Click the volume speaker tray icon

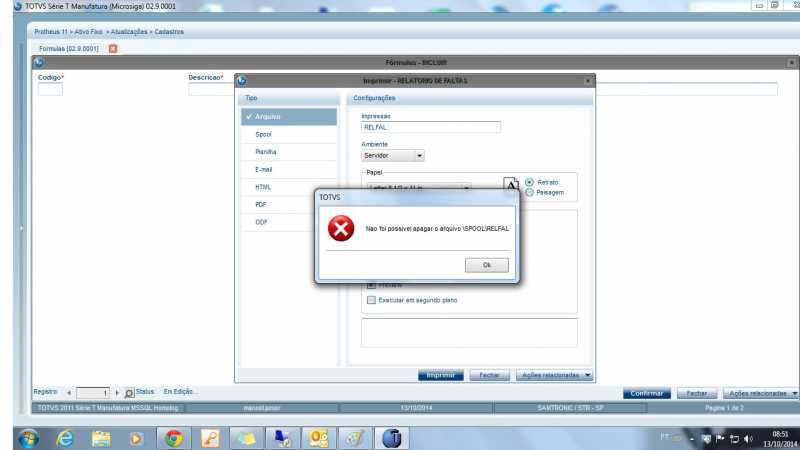coord(748,439)
